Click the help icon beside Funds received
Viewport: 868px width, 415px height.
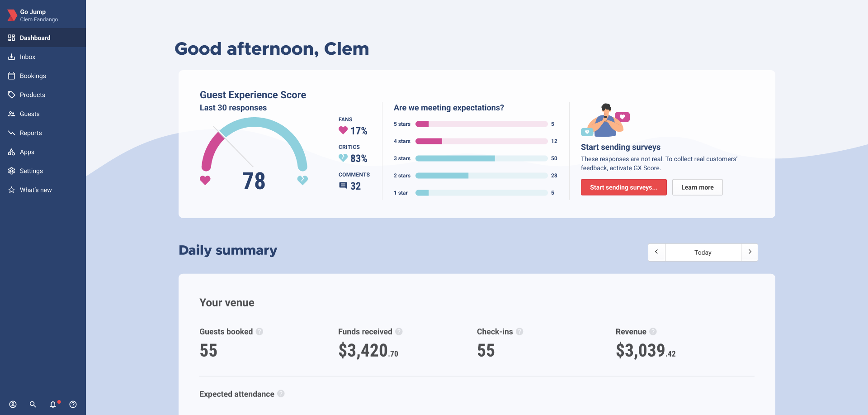(x=399, y=332)
